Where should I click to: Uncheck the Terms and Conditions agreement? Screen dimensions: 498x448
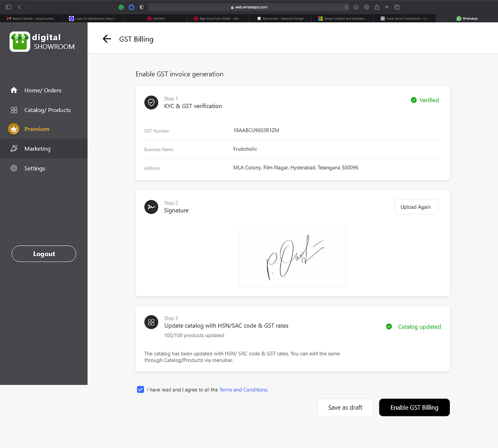140,389
